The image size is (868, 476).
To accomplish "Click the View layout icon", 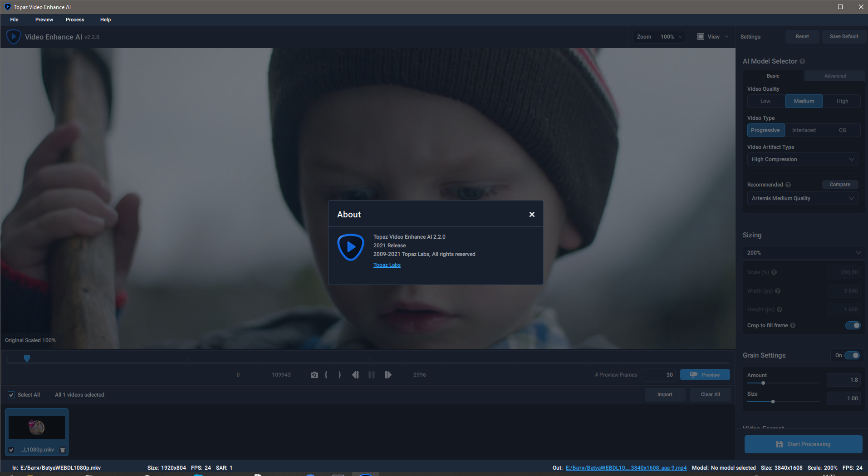I will 701,37.
